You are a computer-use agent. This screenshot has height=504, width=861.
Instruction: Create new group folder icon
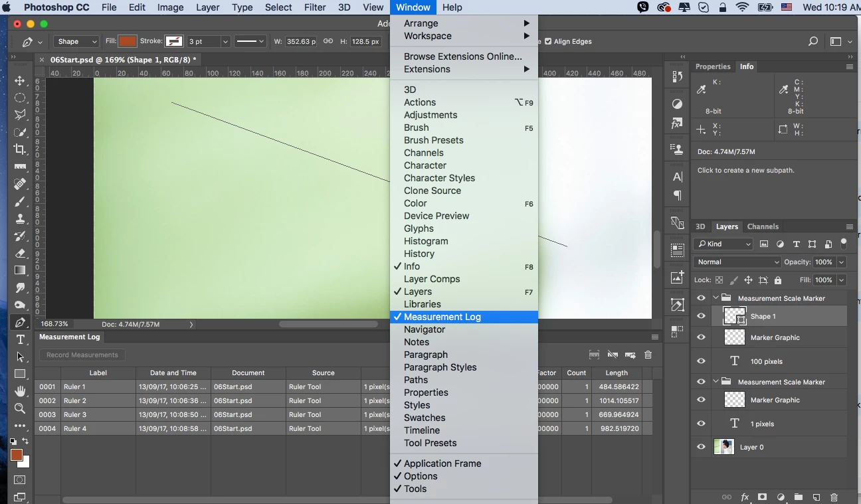point(799,497)
